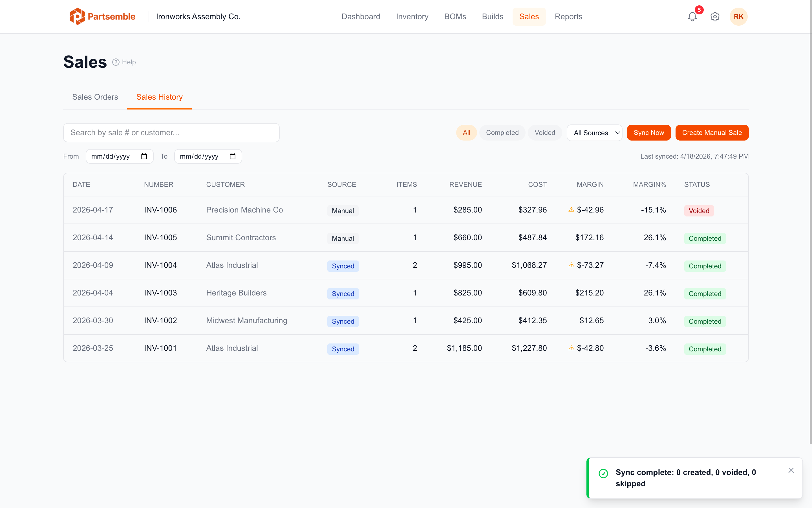
Task: Click the $425.00 revenue cell
Action: [467, 321]
